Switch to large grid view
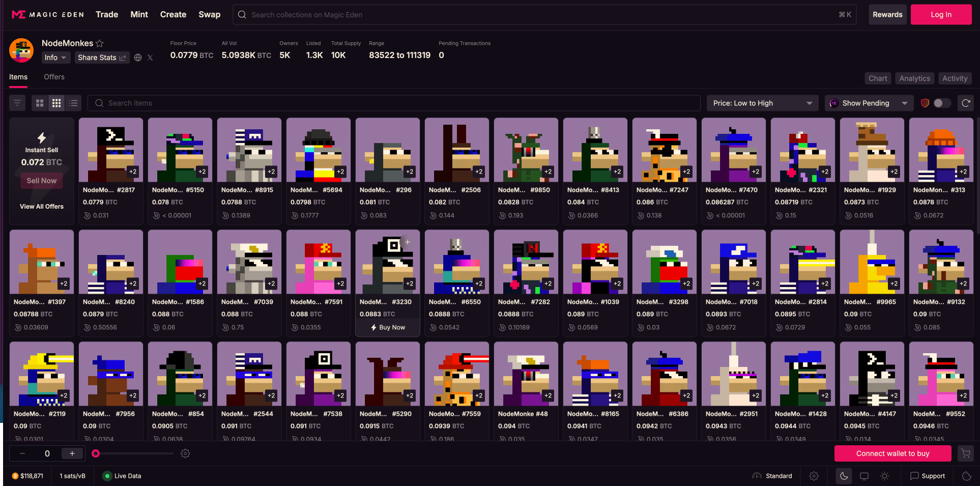Image resolution: width=980 pixels, height=486 pixels. [40, 103]
